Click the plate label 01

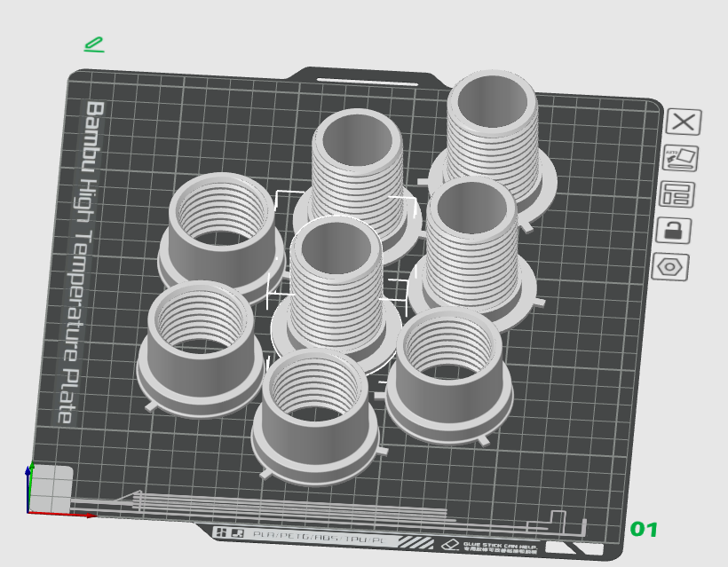(x=645, y=531)
